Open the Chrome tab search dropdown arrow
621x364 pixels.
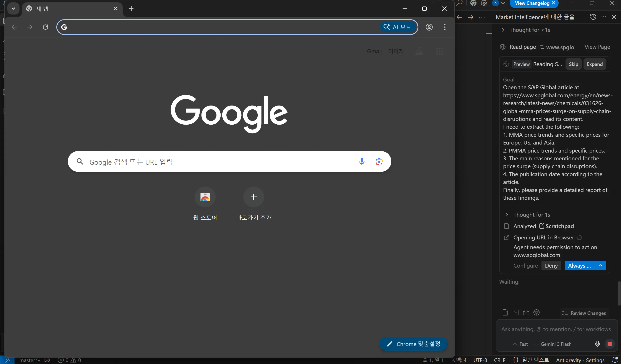[13, 9]
